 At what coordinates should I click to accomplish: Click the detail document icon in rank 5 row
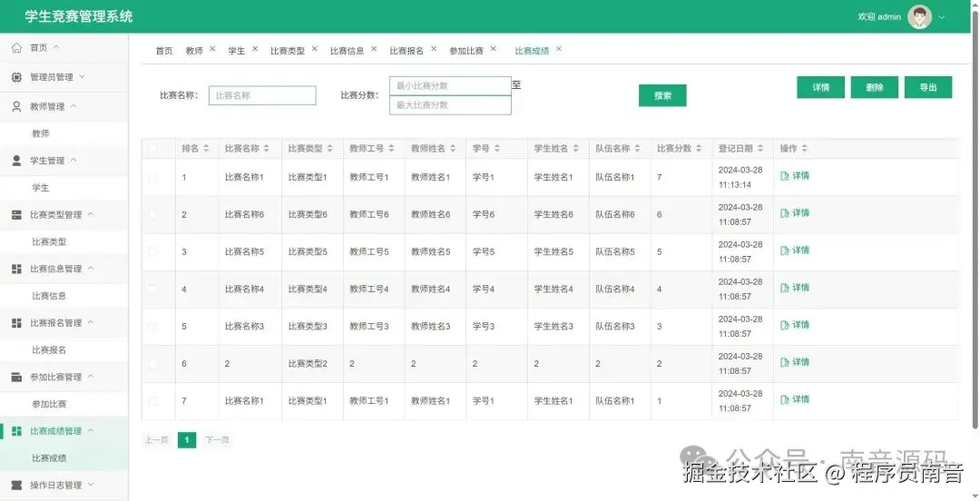785,325
